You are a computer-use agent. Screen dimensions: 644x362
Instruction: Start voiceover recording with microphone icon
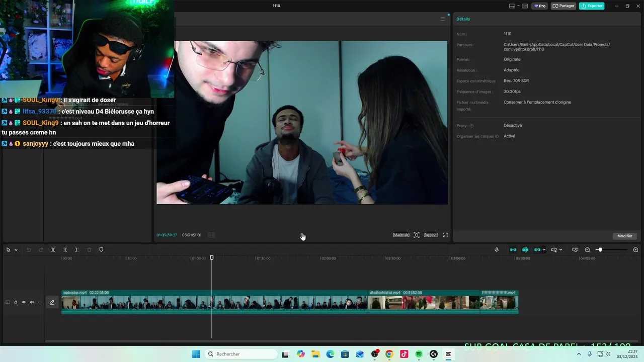pos(497,250)
